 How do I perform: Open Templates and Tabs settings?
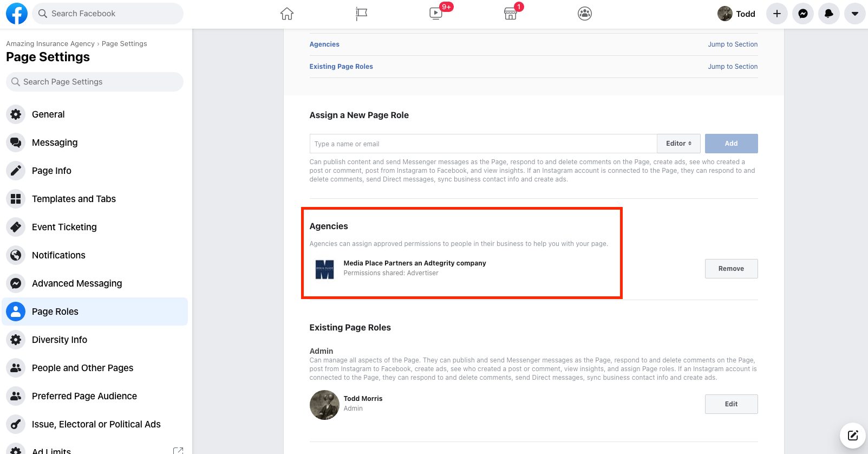point(95,199)
